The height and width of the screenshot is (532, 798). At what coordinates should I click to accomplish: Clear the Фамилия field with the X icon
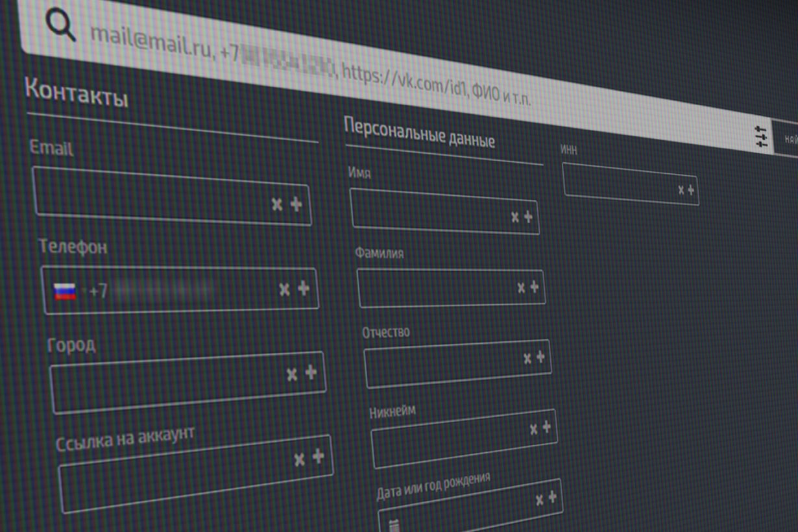point(521,287)
